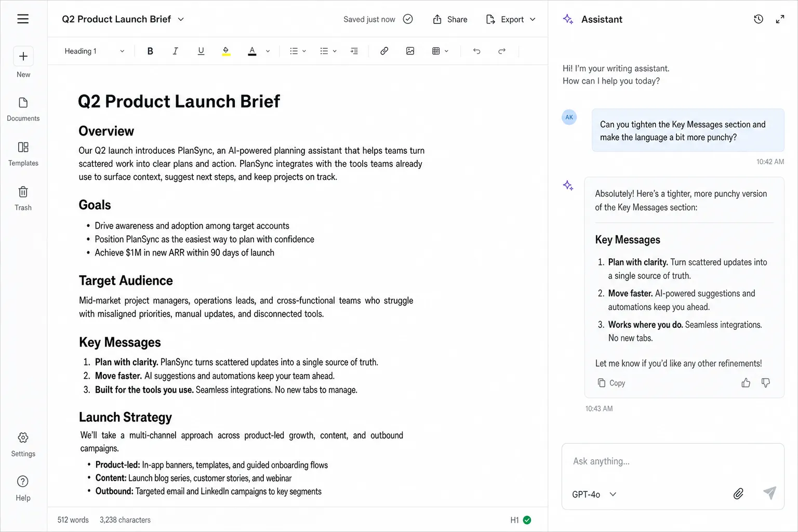Open the Heading 1 style dropdown
Viewport: 798px width, 532px height.
click(x=94, y=51)
